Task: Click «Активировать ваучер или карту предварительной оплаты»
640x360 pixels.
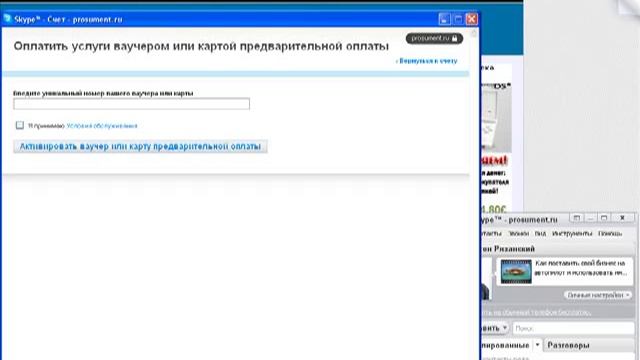Action: 140,146
